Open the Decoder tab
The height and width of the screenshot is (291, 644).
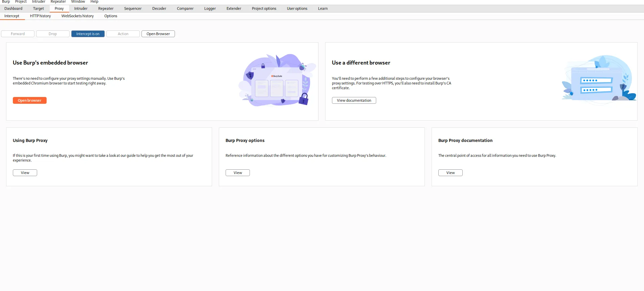(x=159, y=8)
